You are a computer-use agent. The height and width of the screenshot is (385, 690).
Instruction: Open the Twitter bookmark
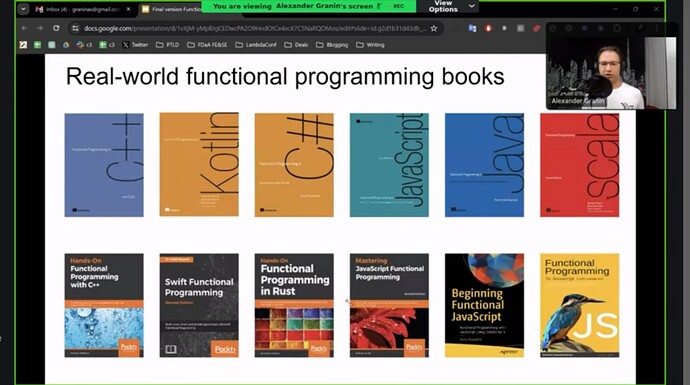135,45
